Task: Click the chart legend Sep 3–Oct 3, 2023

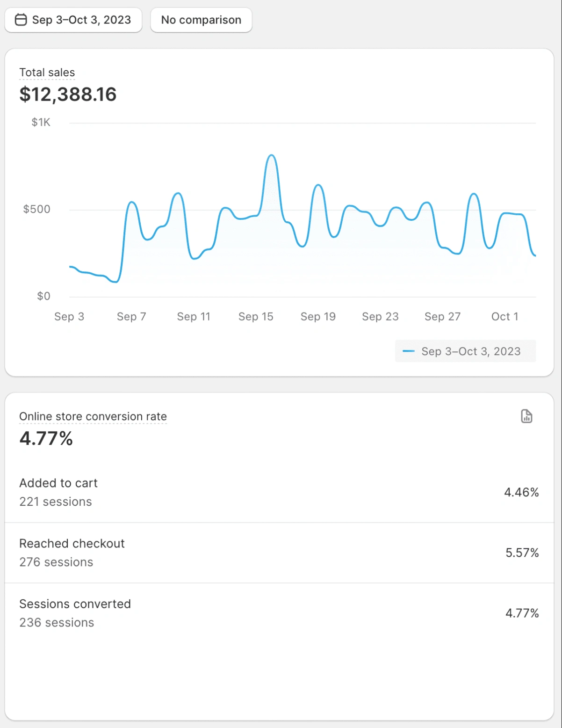Action: pyautogui.click(x=470, y=351)
